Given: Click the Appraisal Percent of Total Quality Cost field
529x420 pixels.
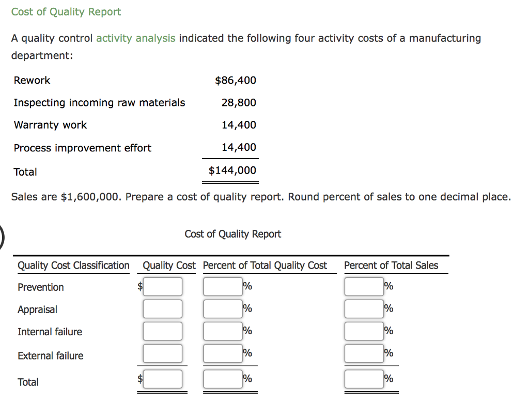Looking at the screenshot, I should click(x=223, y=308).
